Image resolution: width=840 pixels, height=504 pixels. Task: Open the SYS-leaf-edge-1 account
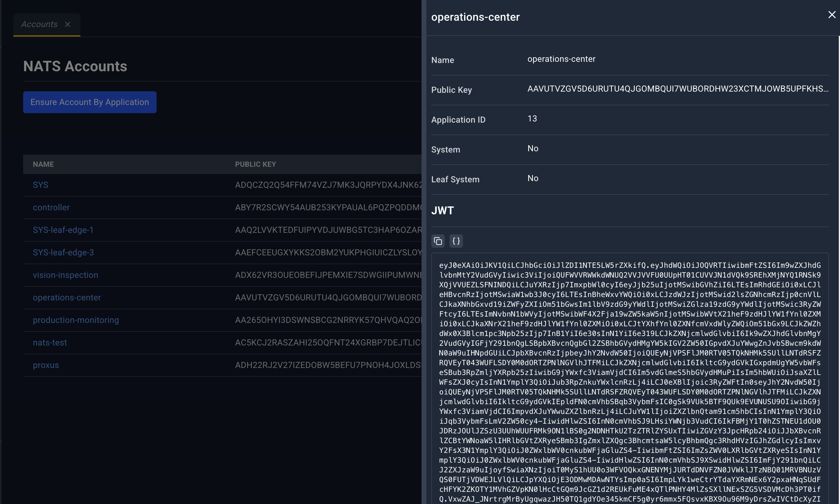63,230
